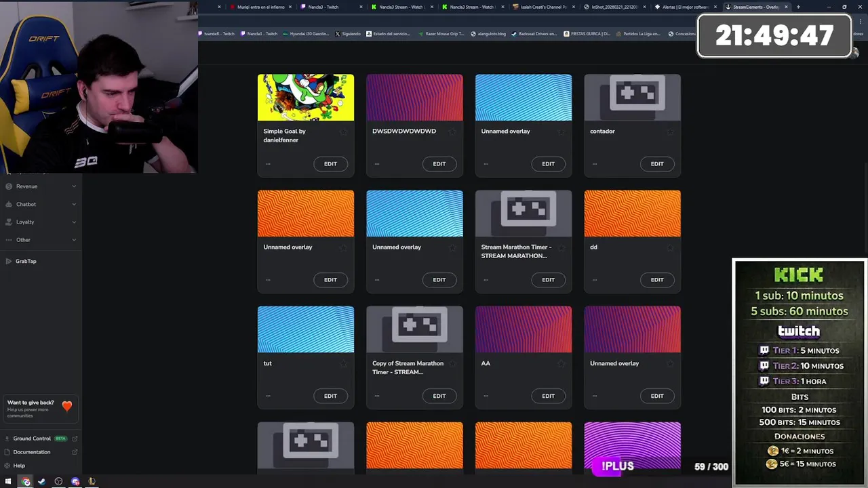Click EDIT on the dd overlay
This screenshot has height=488, width=868.
click(657, 280)
